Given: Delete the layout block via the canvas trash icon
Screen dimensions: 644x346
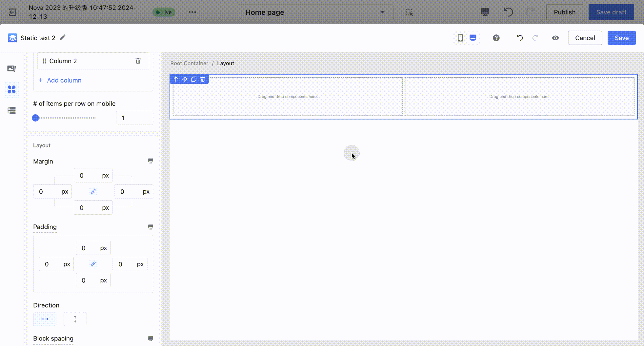Looking at the screenshot, I should (x=203, y=79).
